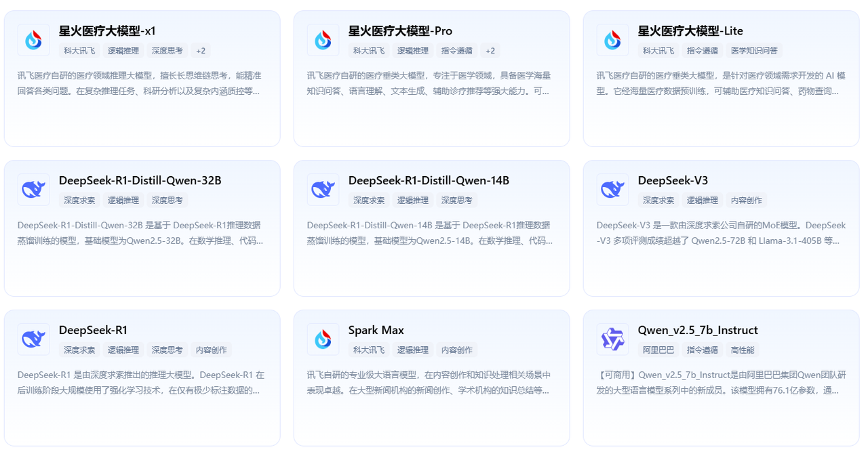Click the 逻辑推理 tag on 星火医疗大模型-Pro
868x456 pixels.
click(x=413, y=51)
